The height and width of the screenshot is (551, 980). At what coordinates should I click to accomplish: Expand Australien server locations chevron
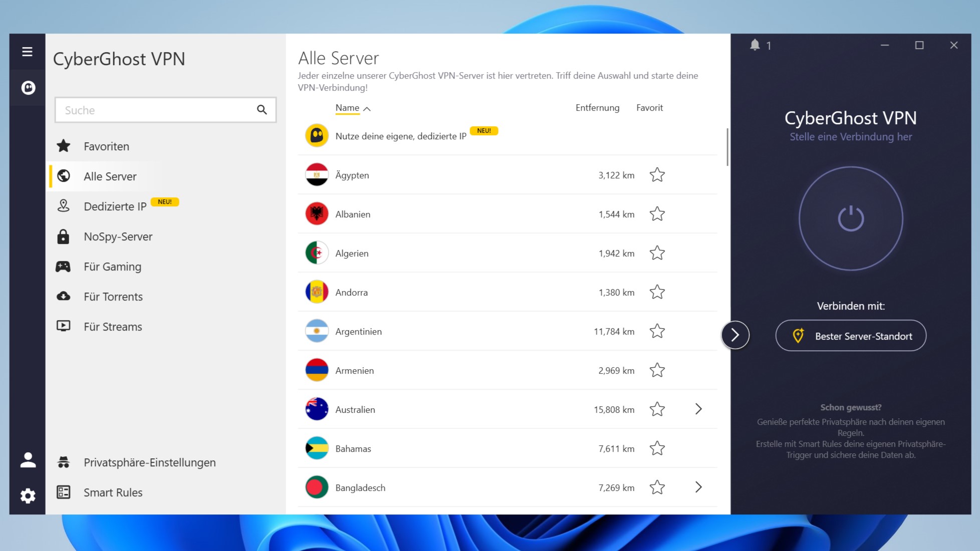tap(698, 409)
